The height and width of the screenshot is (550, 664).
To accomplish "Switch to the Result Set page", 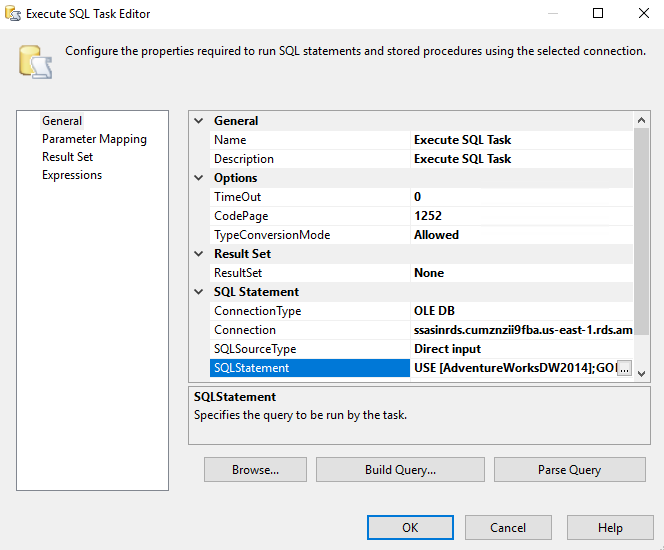I will pos(67,157).
